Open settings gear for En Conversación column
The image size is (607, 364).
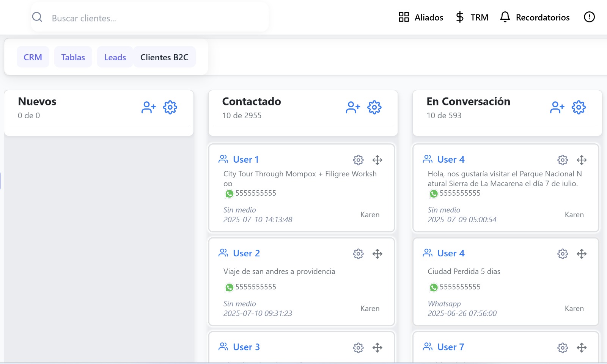coord(579,108)
